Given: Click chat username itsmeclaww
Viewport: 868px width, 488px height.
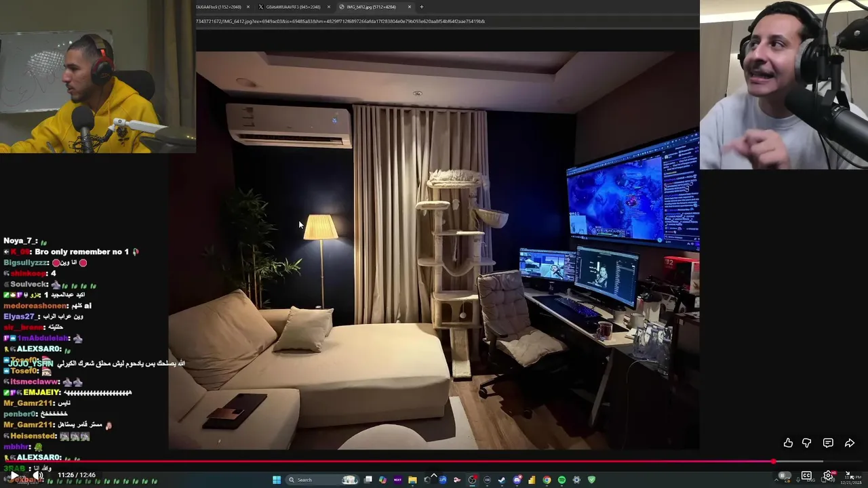Looking at the screenshot, I should [x=34, y=382].
